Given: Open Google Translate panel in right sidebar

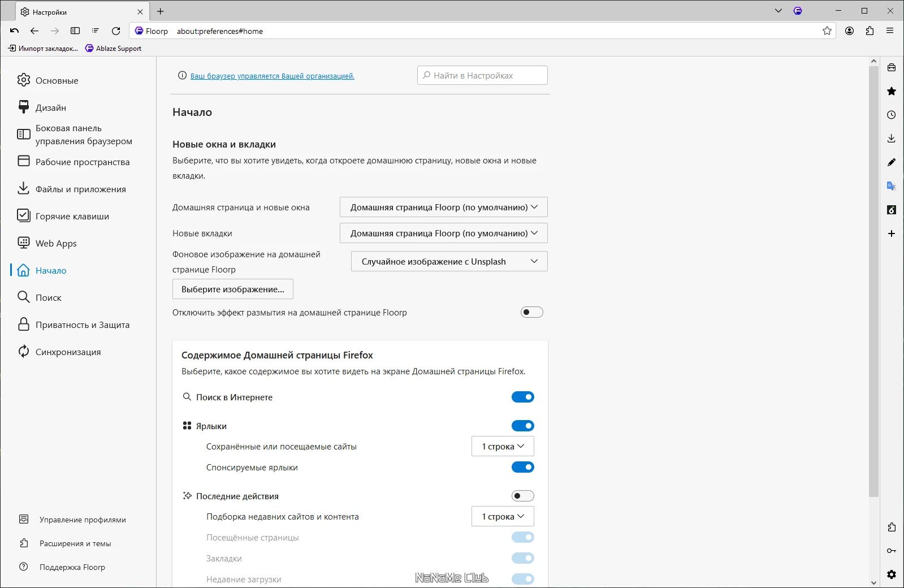Looking at the screenshot, I should 892,186.
